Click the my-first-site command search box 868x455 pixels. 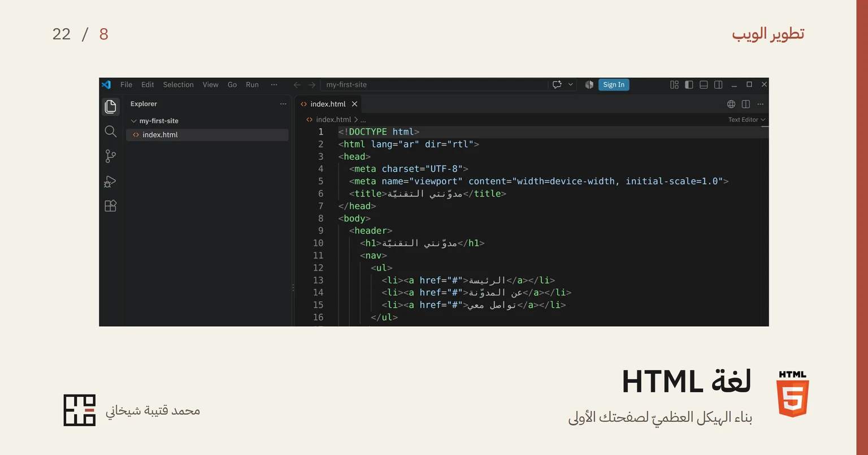point(434,85)
